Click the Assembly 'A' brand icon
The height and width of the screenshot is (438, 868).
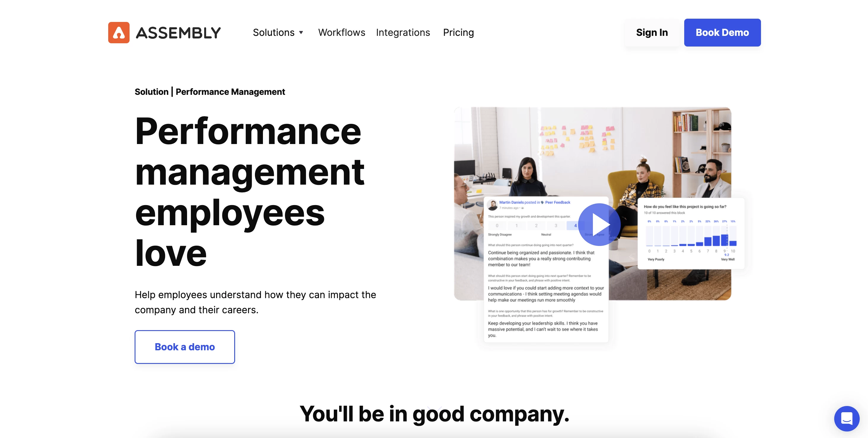click(117, 32)
